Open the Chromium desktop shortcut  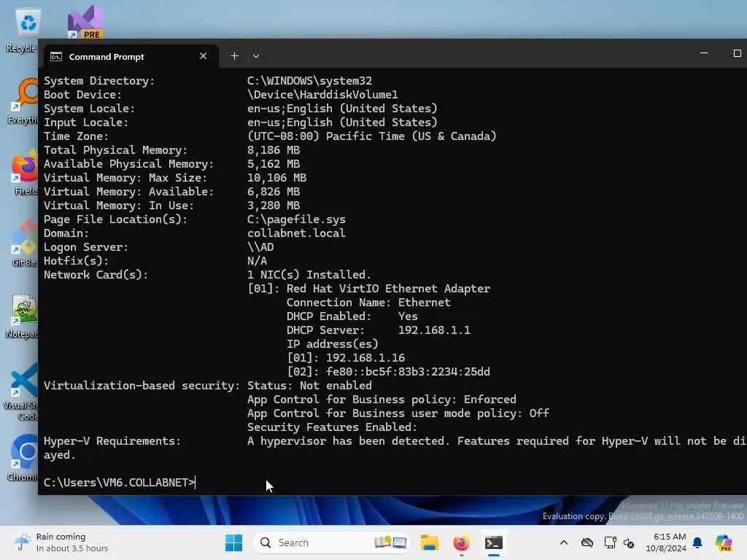click(24, 458)
